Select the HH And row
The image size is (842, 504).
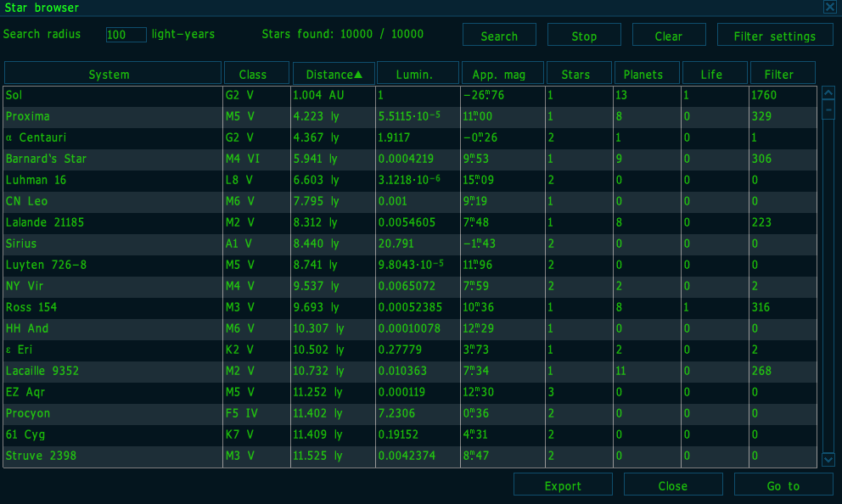click(x=410, y=328)
